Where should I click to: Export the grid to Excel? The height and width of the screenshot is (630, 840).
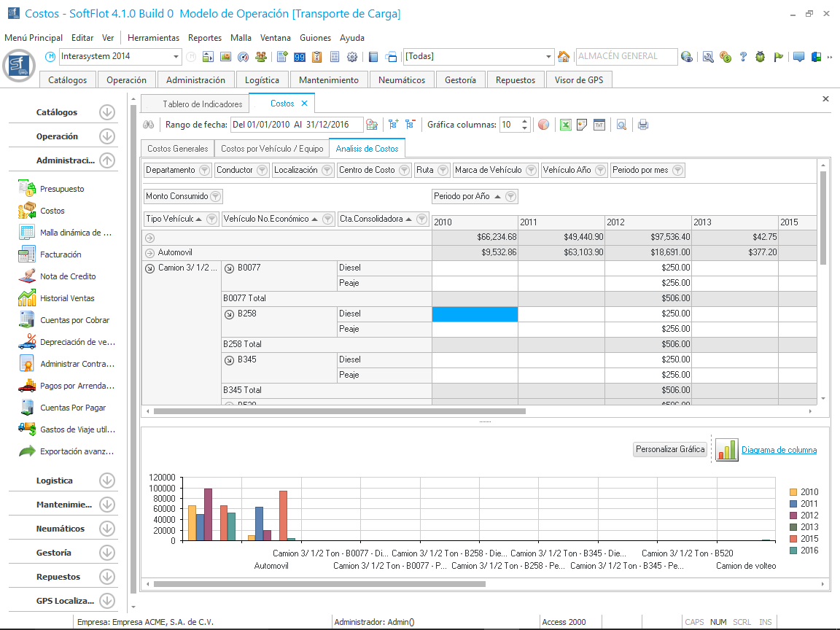pyautogui.click(x=565, y=125)
